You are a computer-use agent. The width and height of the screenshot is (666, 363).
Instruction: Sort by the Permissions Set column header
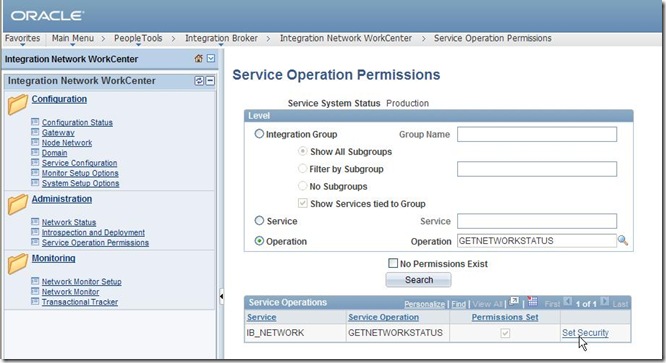pyautogui.click(x=505, y=317)
